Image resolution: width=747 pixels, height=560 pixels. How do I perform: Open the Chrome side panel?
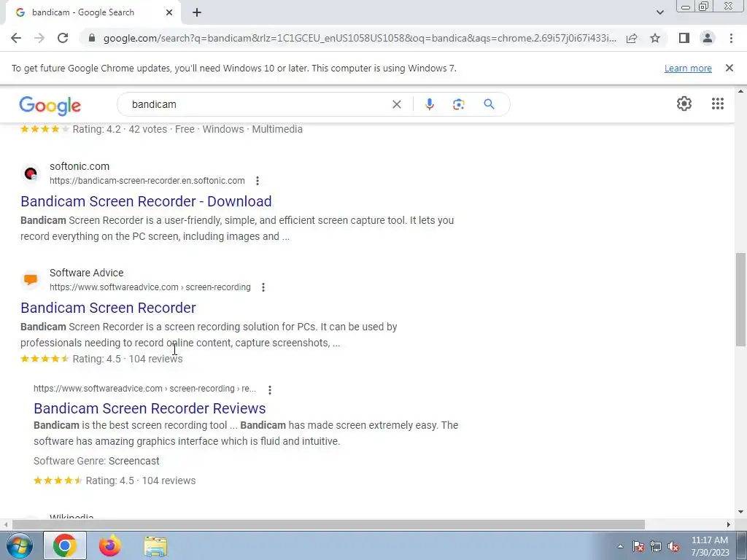[x=684, y=38]
